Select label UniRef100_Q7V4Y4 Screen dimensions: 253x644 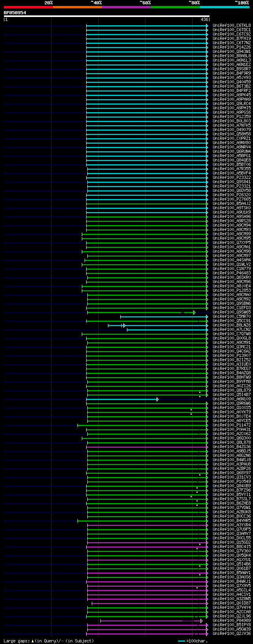click(x=232, y=608)
